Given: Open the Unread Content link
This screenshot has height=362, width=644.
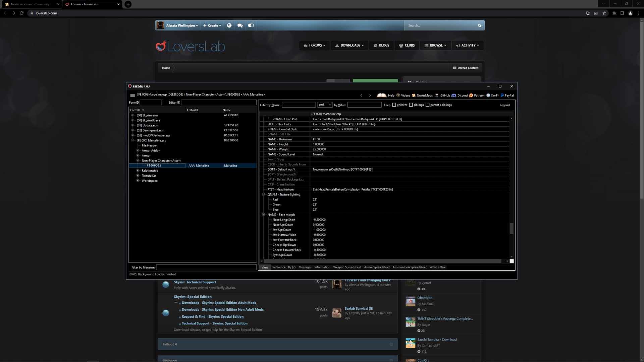Looking at the screenshot, I should tap(466, 68).
